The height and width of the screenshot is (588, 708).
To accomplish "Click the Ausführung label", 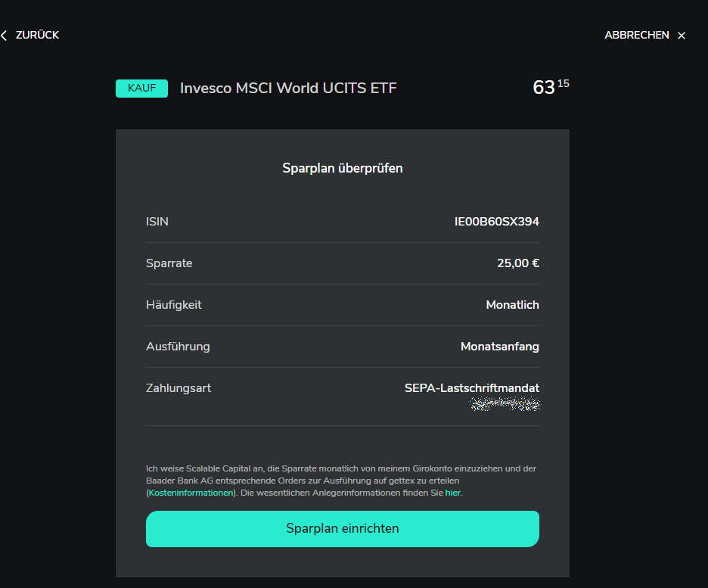I will click(178, 347).
